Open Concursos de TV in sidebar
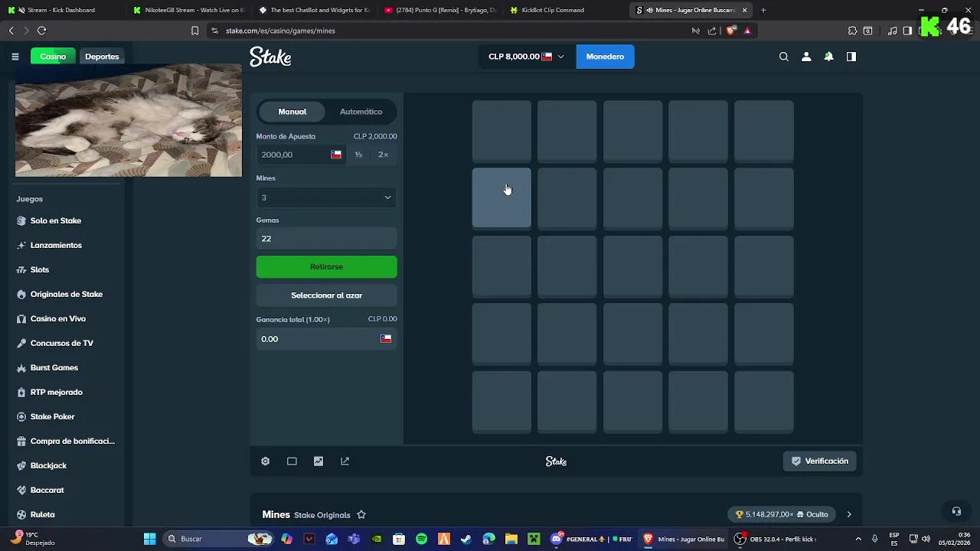980x551 pixels. click(x=63, y=343)
